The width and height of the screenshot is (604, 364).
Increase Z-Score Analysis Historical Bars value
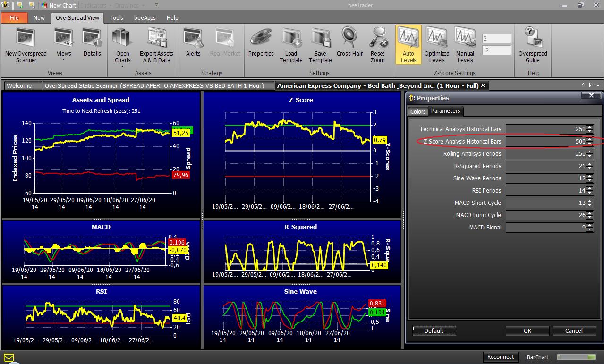click(x=589, y=139)
